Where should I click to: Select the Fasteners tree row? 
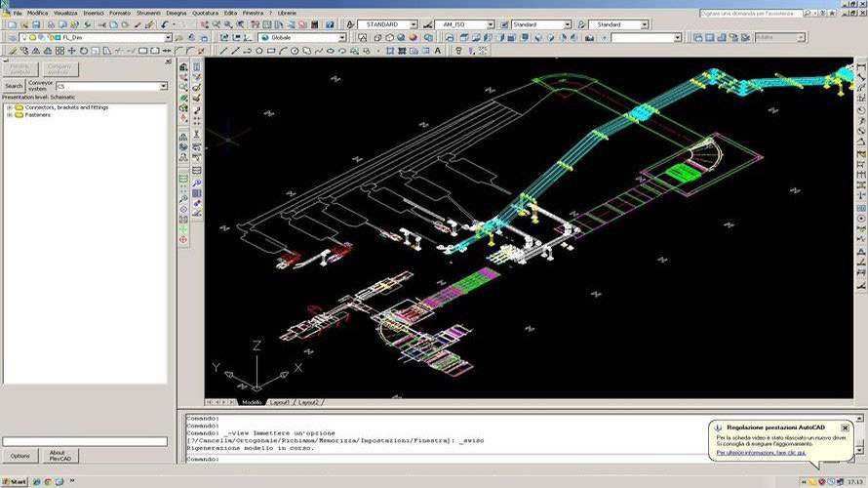tap(38, 115)
